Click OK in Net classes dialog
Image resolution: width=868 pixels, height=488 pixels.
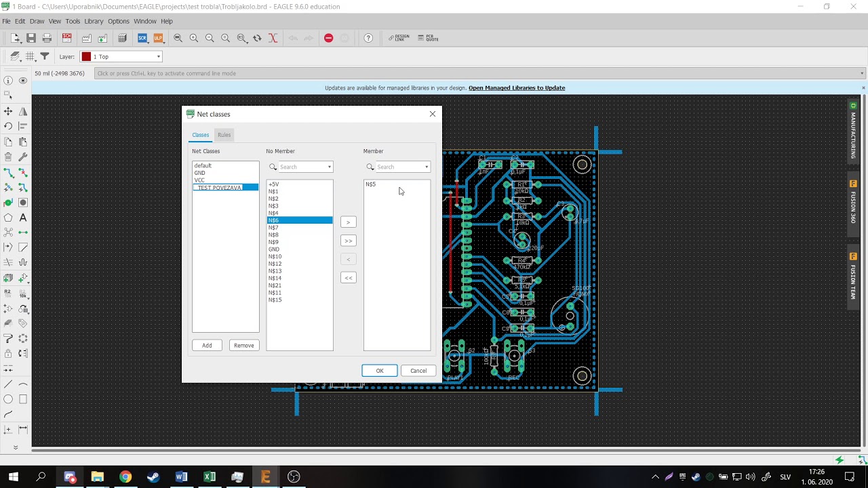tap(380, 371)
